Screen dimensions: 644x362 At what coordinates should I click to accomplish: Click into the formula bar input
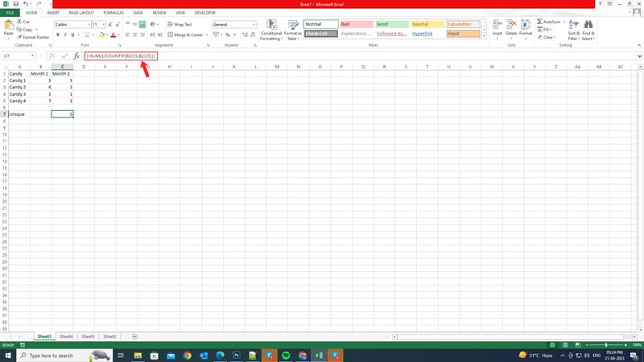coord(359,56)
